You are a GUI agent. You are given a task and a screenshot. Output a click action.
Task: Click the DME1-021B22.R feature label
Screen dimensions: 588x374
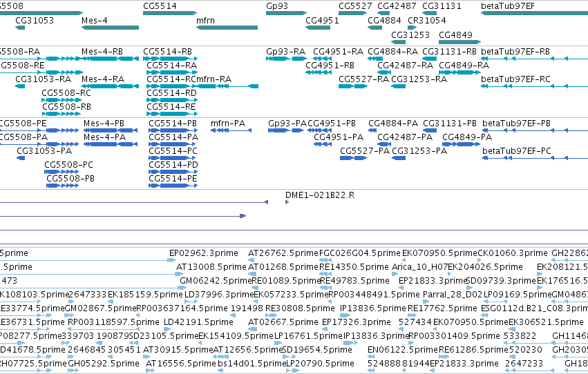click(x=320, y=195)
